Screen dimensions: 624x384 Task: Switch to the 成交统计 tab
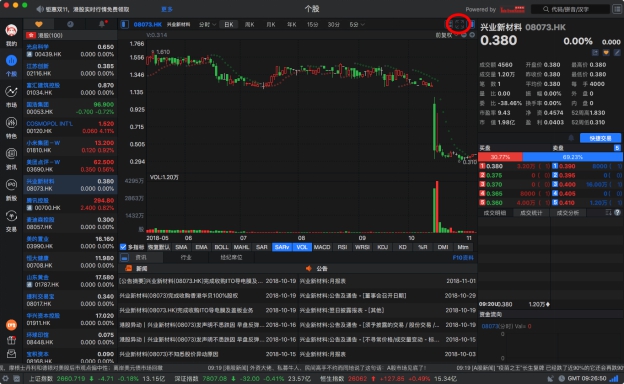pyautogui.click(x=531, y=213)
